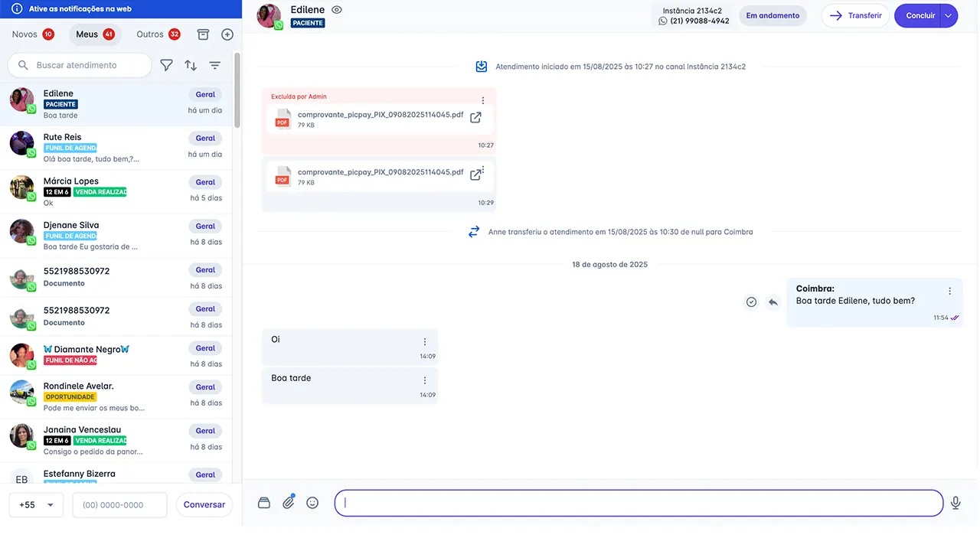This screenshot has height=551, width=980.
Task: Click the Conversar button
Action: [204, 505]
